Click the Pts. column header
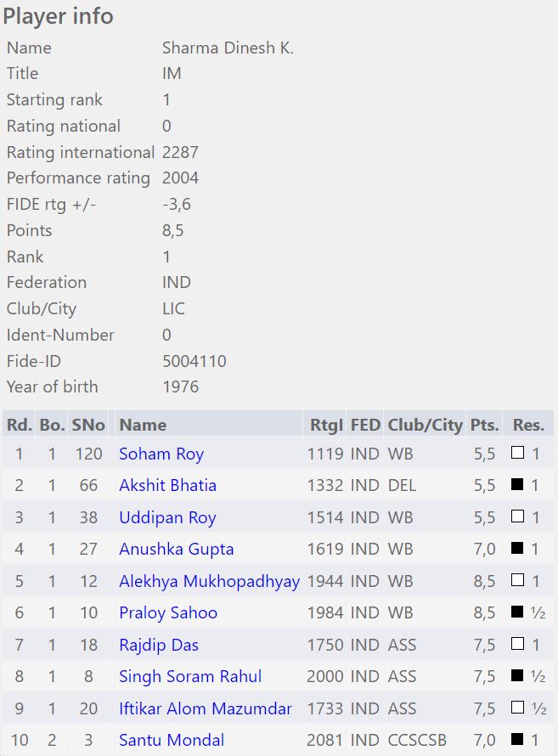Viewport: 558px width, 756px height. tap(484, 425)
